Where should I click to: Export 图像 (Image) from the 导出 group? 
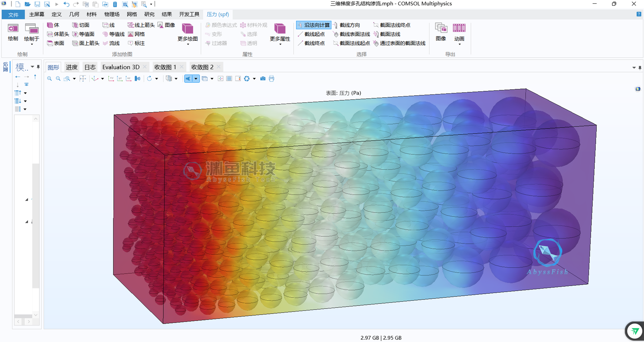[441, 32]
